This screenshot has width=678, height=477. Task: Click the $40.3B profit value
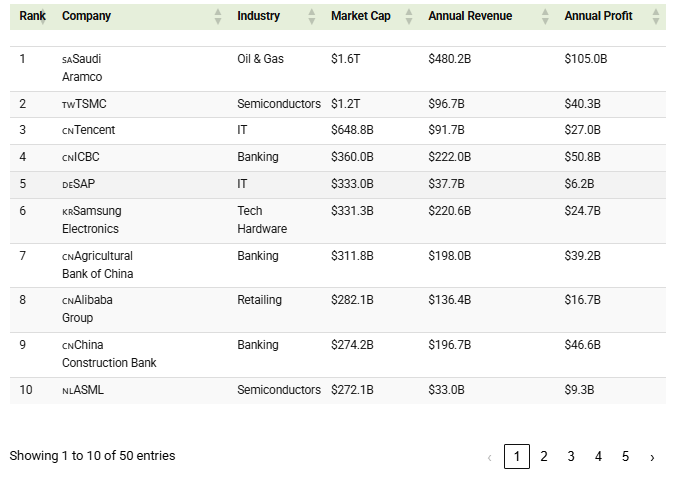point(582,104)
